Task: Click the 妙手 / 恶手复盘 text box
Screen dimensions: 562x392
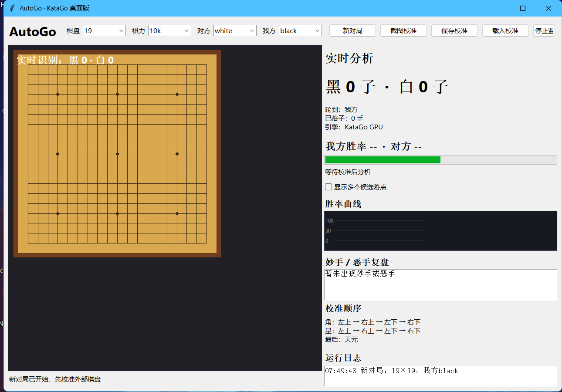Action: click(x=440, y=285)
